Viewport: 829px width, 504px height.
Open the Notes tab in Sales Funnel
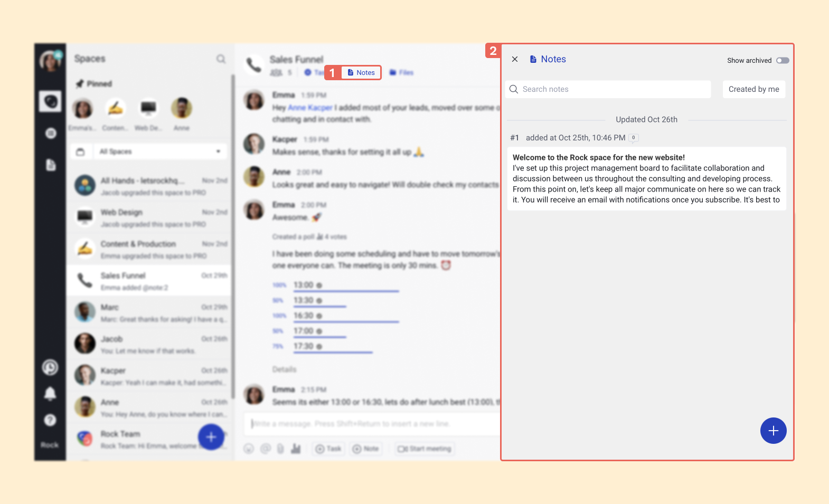(x=361, y=73)
